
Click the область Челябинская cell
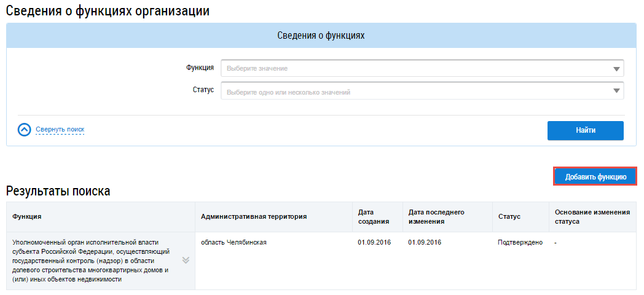234,243
